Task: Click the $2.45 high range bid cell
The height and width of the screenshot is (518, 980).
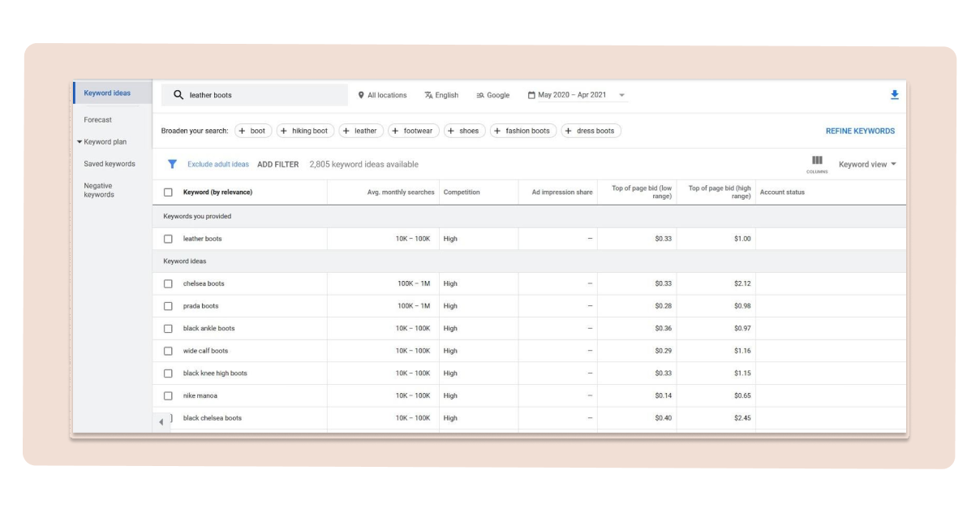Action: click(743, 418)
